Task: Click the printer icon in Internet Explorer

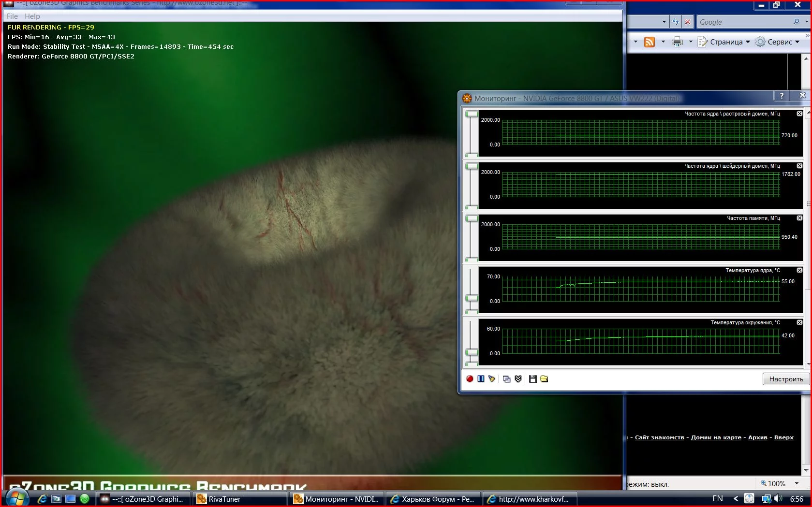Action: click(677, 42)
